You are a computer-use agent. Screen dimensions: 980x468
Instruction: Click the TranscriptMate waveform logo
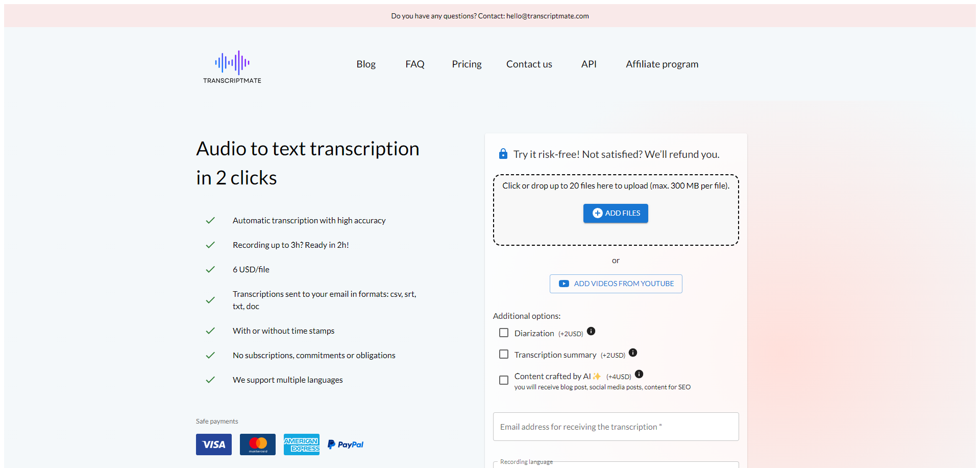[232, 67]
